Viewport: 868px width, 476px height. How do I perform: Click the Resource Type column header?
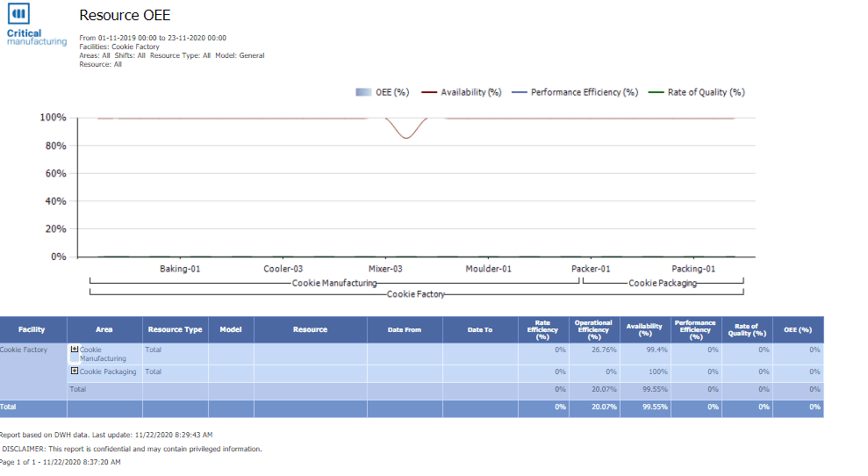[175, 329]
